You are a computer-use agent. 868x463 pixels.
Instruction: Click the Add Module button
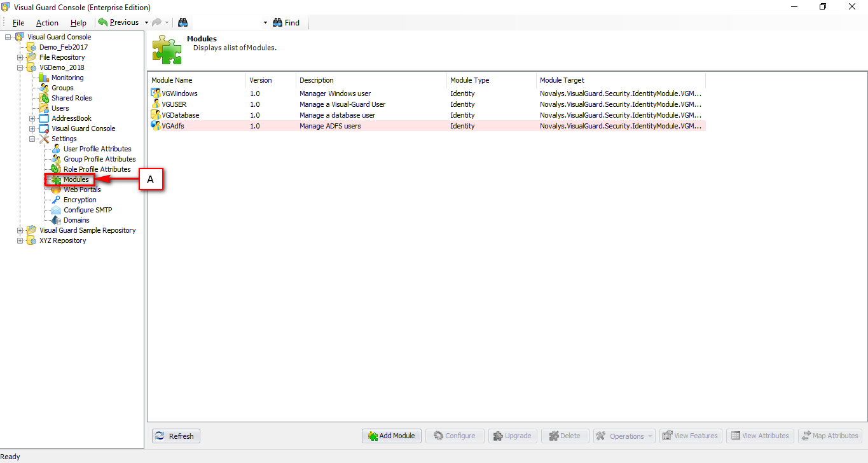[391, 436]
